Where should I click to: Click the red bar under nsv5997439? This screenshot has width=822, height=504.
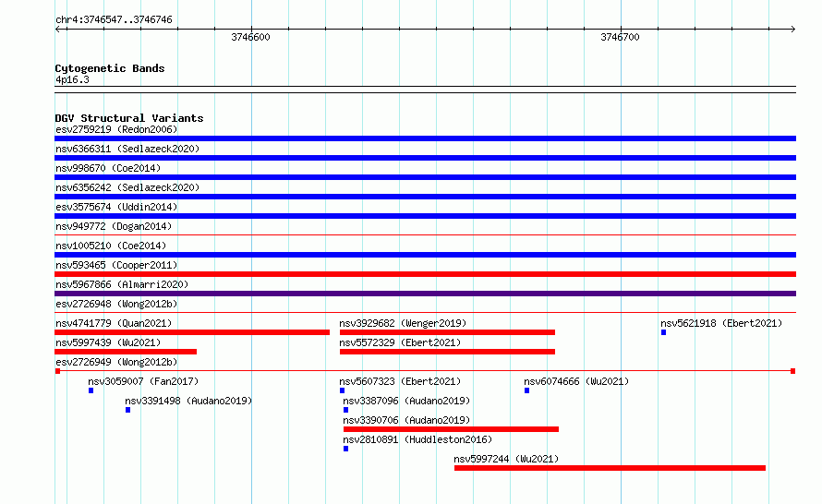pos(126,352)
